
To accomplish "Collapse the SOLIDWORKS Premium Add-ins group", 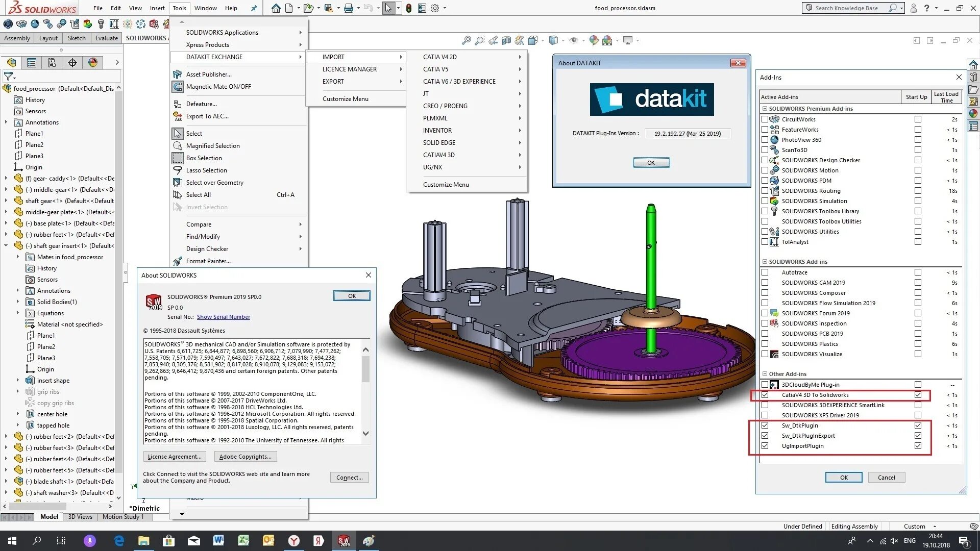I will point(765,109).
